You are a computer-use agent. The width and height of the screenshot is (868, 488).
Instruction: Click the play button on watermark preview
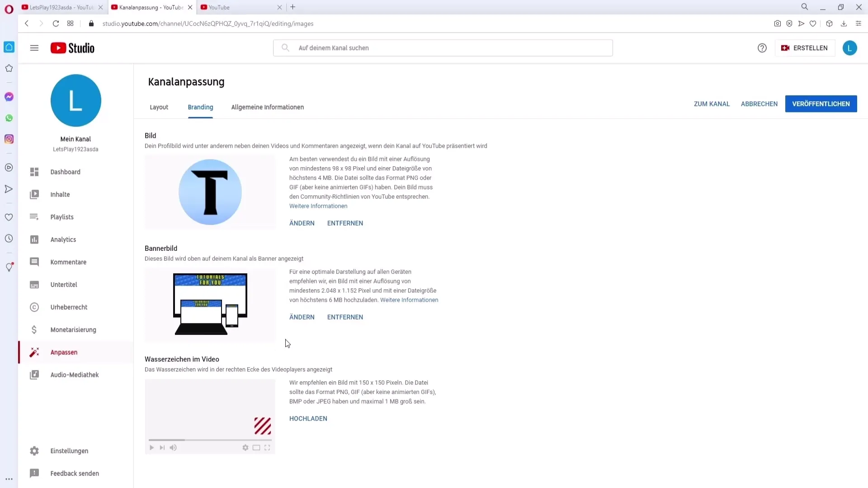click(x=152, y=447)
